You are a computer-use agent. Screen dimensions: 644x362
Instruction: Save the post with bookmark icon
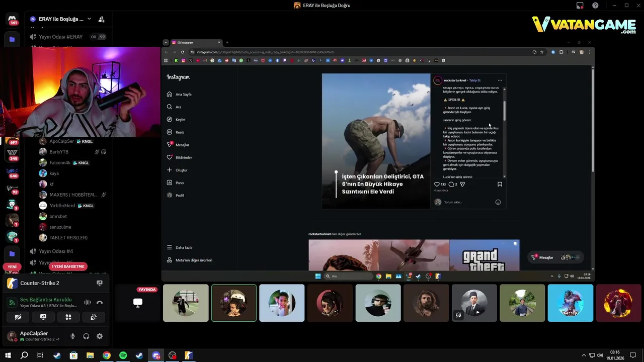tap(500, 185)
